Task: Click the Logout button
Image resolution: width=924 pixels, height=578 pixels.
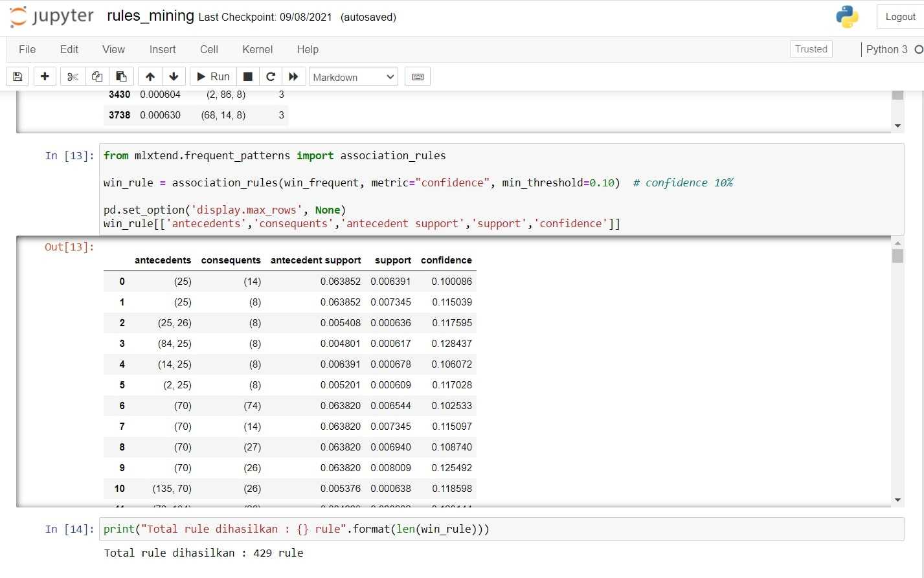Action: [x=900, y=17]
